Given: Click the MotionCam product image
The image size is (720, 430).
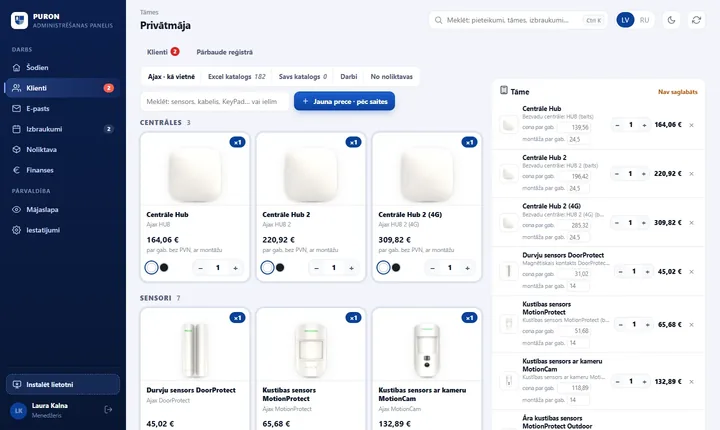Looking at the screenshot, I should 427,349.
